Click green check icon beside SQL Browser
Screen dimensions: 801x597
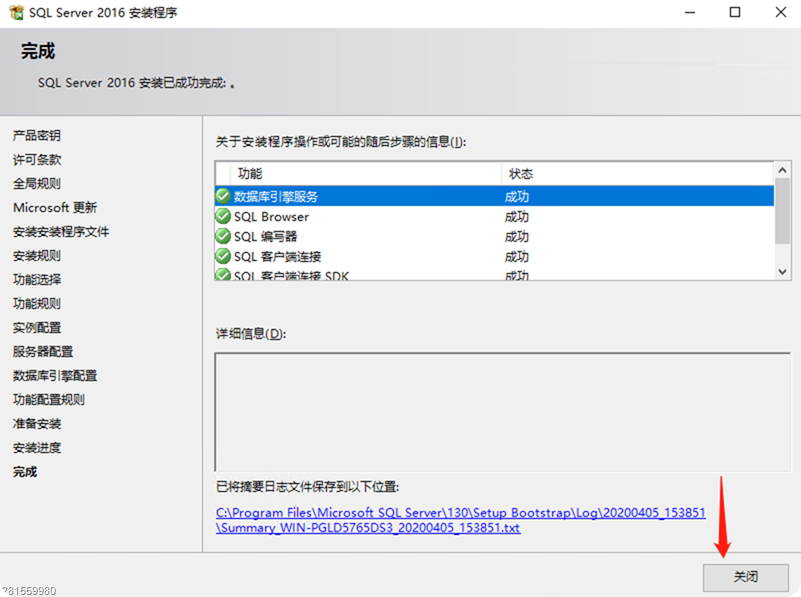coord(223,217)
